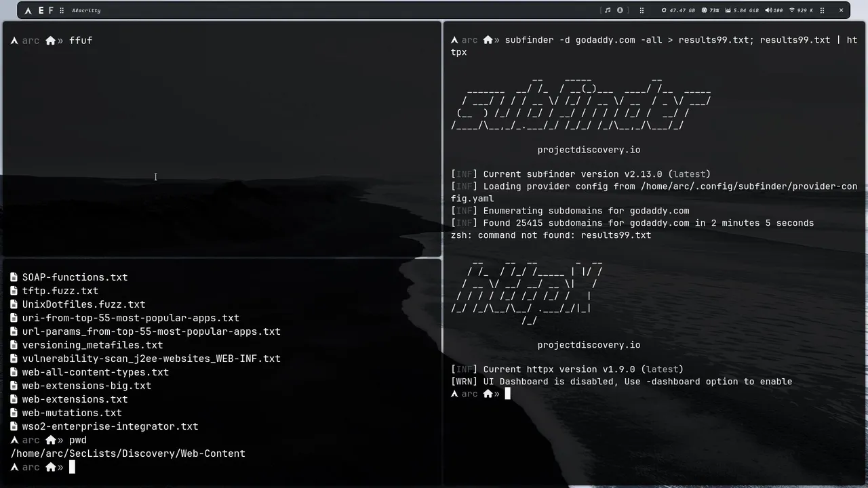The image size is (868, 488).
Task: Click url-params_from-top-55-most-popular-apps.txt file name
Action: 151,331
